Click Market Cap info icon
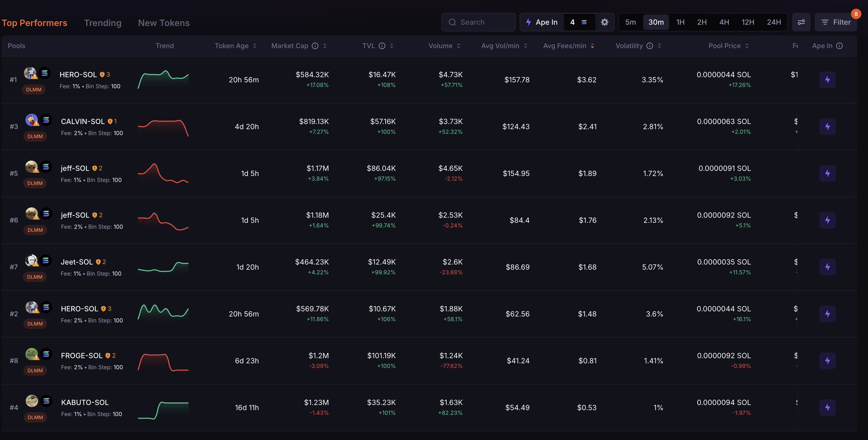The height and width of the screenshot is (440, 868). pos(315,46)
